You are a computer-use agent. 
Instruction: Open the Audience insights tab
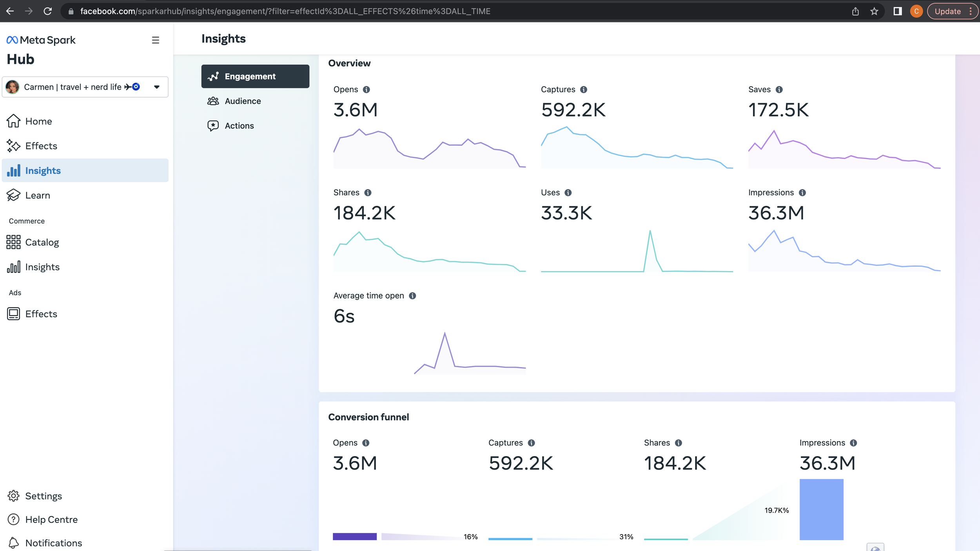(x=242, y=101)
